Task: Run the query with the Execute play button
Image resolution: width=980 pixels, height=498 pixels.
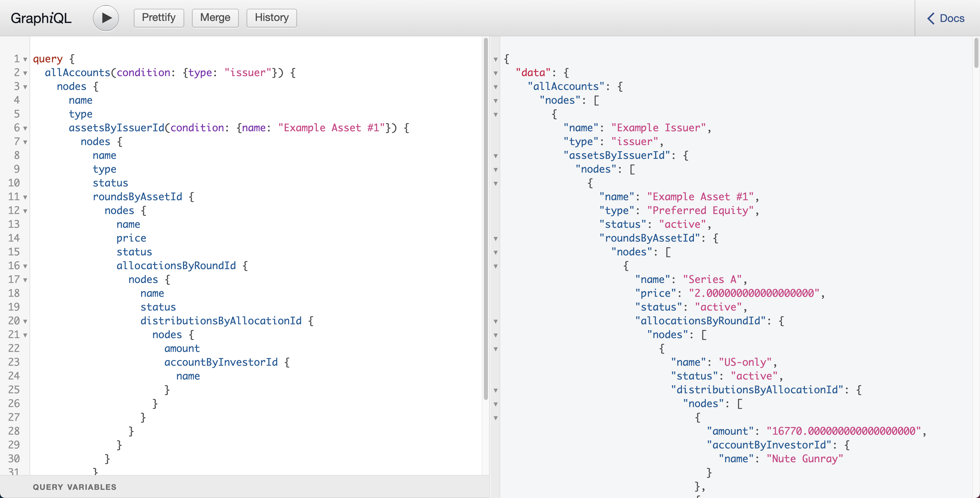Action: (x=106, y=18)
